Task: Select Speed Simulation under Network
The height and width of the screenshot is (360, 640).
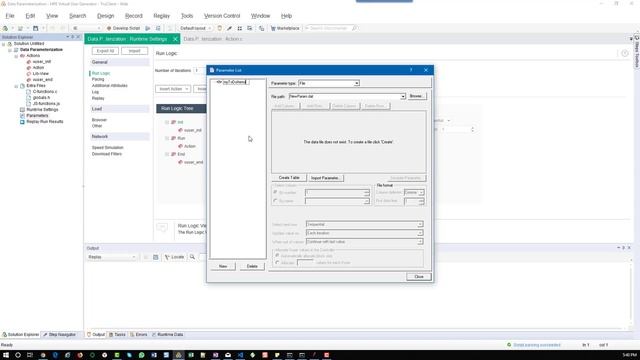Action: click(107, 147)
